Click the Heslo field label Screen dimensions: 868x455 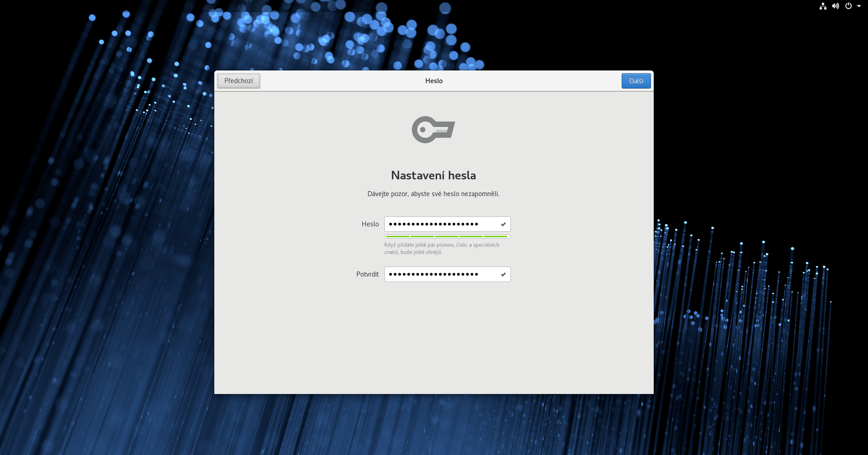[370, 224]
